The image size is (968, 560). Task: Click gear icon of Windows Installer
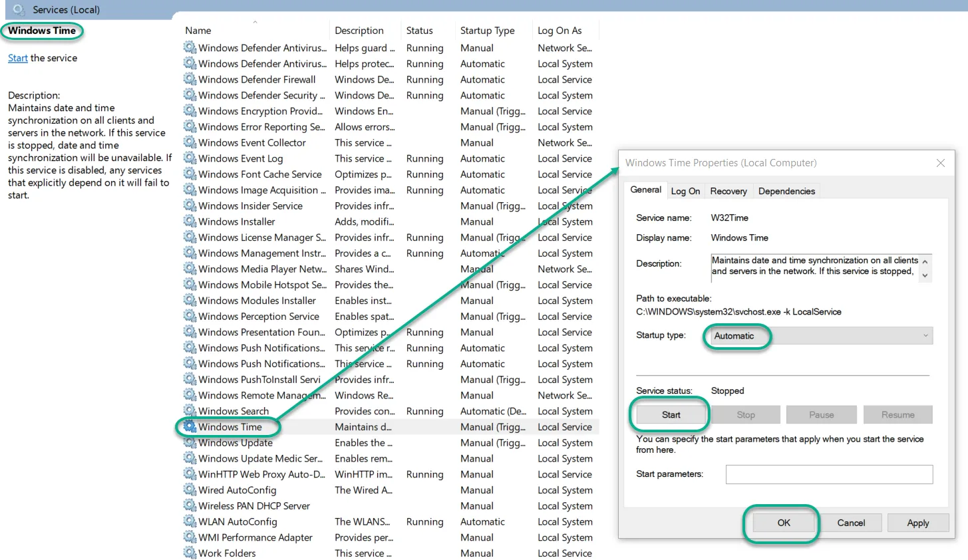pyautogui.click(x=190, y=221)
